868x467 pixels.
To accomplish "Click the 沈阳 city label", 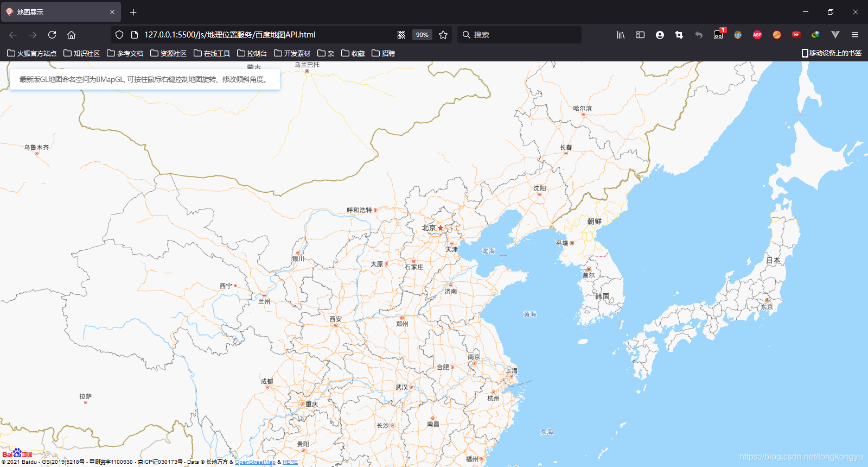I will [540, 188].
